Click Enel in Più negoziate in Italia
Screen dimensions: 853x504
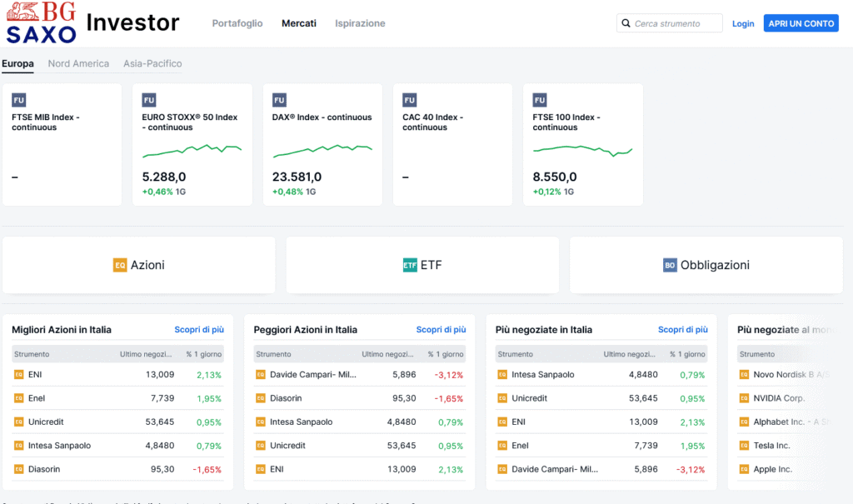point(520,445)
